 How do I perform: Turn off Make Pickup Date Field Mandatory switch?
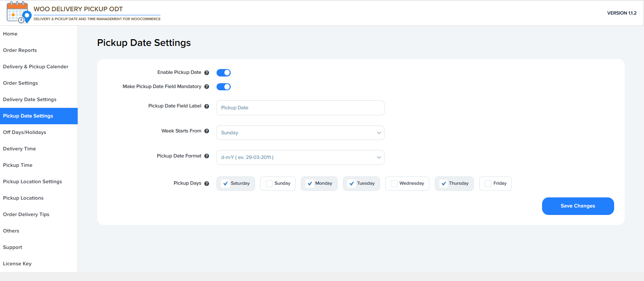tap(224, 87)
